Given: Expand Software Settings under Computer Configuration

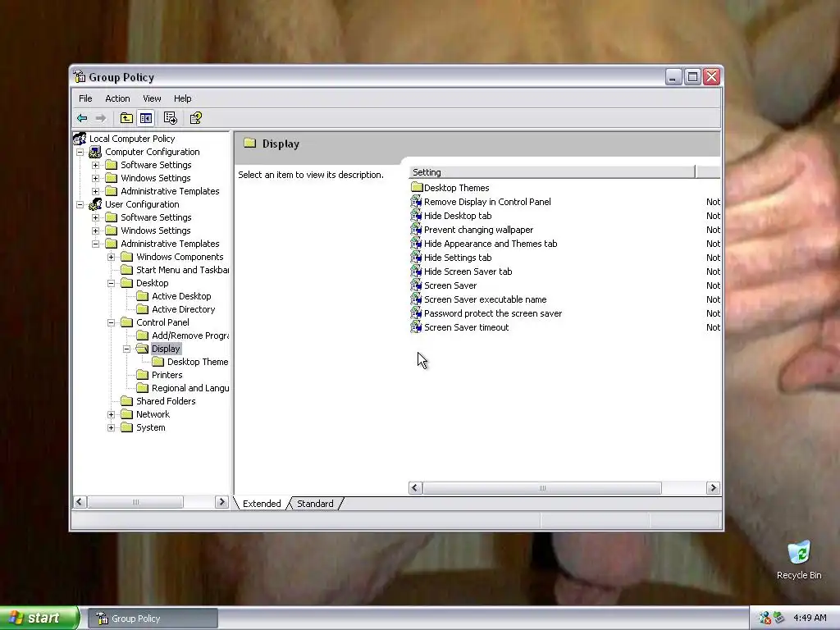Looking at the screenshot, I should point(95,166).
